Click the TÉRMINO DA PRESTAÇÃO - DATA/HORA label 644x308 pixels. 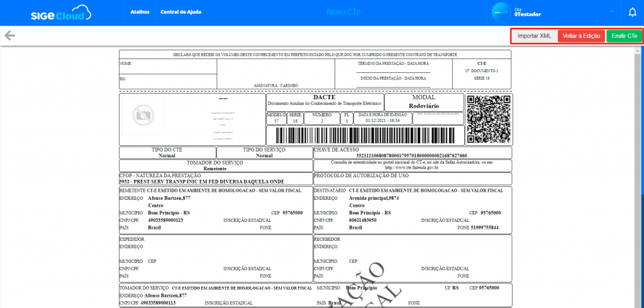pos(393,63)
